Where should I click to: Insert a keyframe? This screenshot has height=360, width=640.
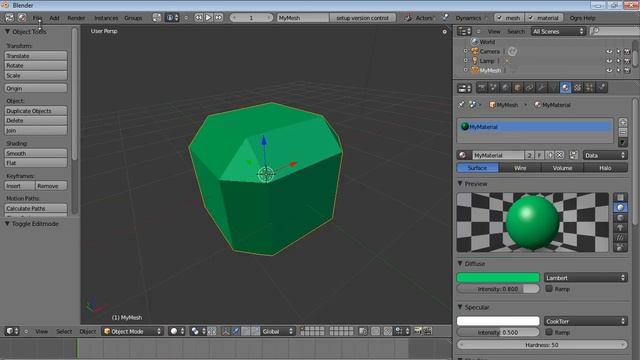click(20, 186)
